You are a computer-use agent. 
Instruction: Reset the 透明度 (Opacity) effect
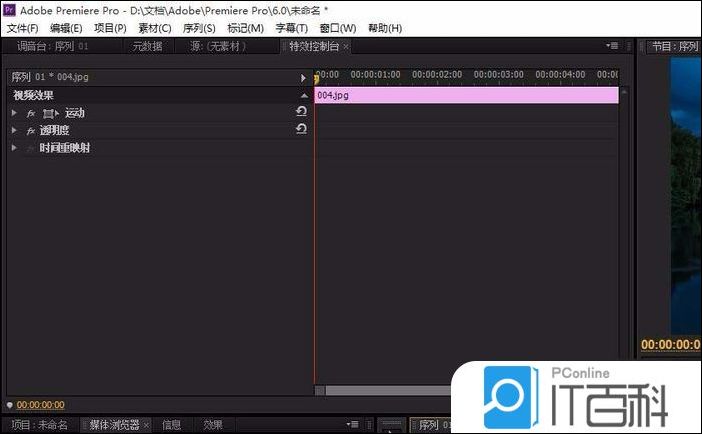301,130
